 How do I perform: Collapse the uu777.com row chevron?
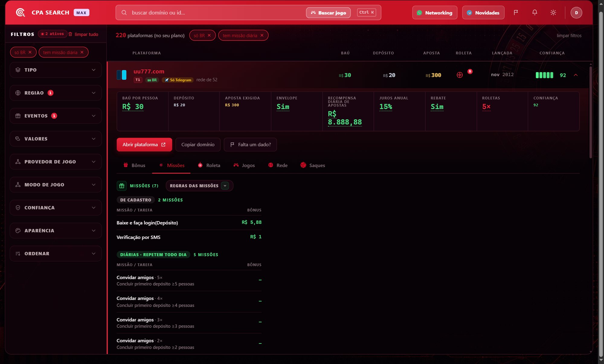pos(576,75)
